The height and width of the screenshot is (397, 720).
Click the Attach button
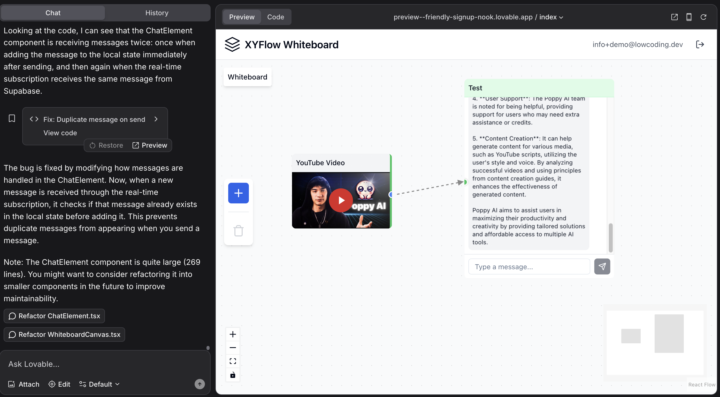tap(24, 384)
